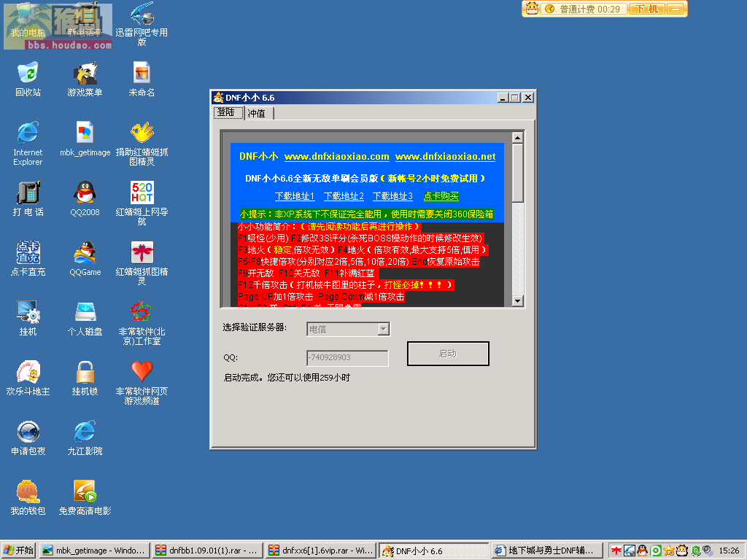Screen dimensions: 747x560
Task: Open 红蜻蜓抓图精灵 dragonfly icon
Action: point(142,262)
